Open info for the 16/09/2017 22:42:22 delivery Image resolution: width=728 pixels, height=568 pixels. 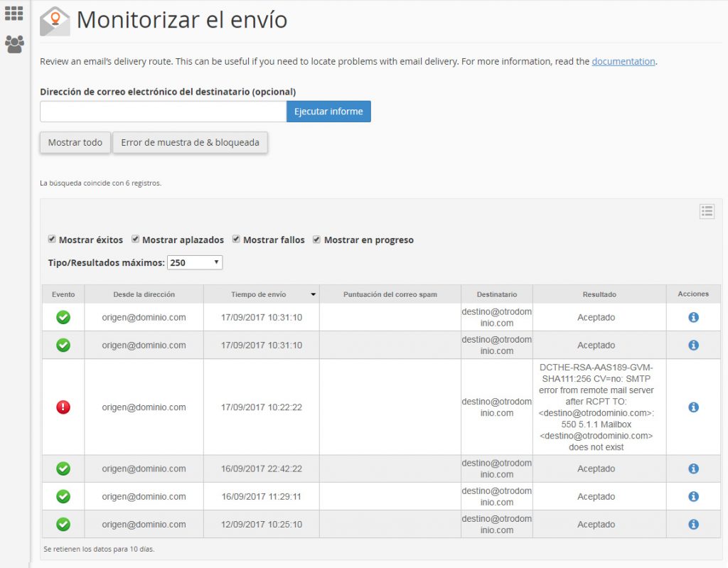pyautogui.click(x=692, y=468)
